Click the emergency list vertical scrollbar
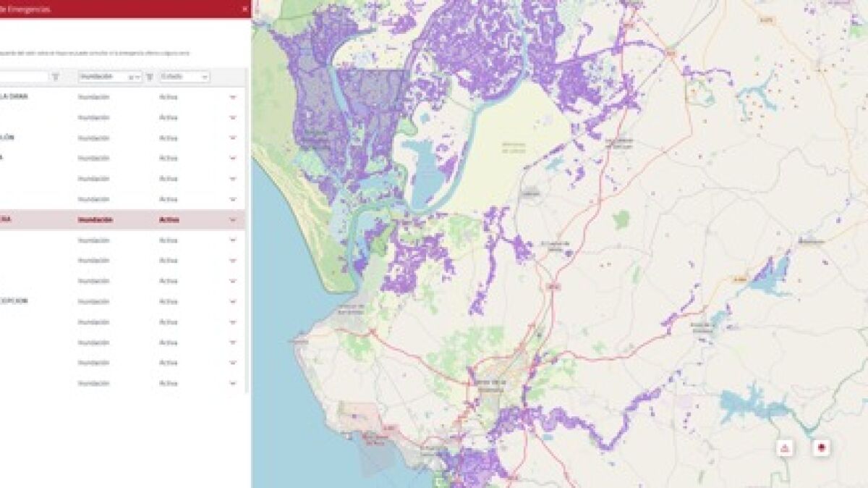The height and width of the screenshot is (488, 868). tap(248, 217)
